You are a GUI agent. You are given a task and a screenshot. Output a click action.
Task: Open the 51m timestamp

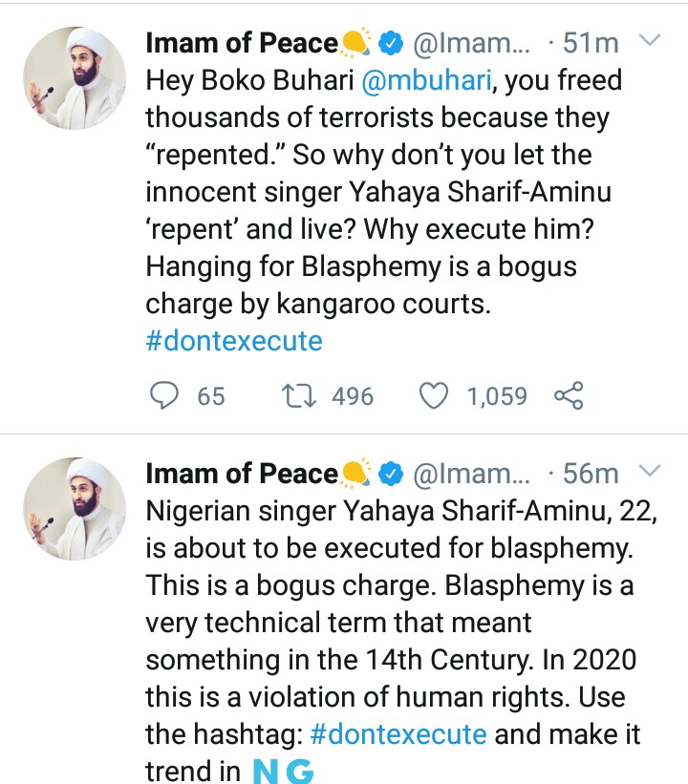tap(591, 43)
